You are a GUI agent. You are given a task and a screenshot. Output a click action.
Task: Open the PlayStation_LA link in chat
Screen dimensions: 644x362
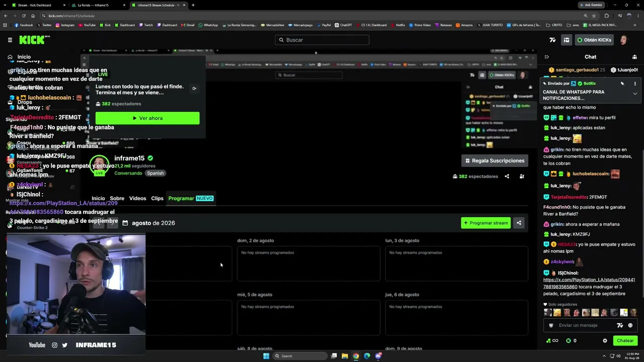(x=589, y=283)
